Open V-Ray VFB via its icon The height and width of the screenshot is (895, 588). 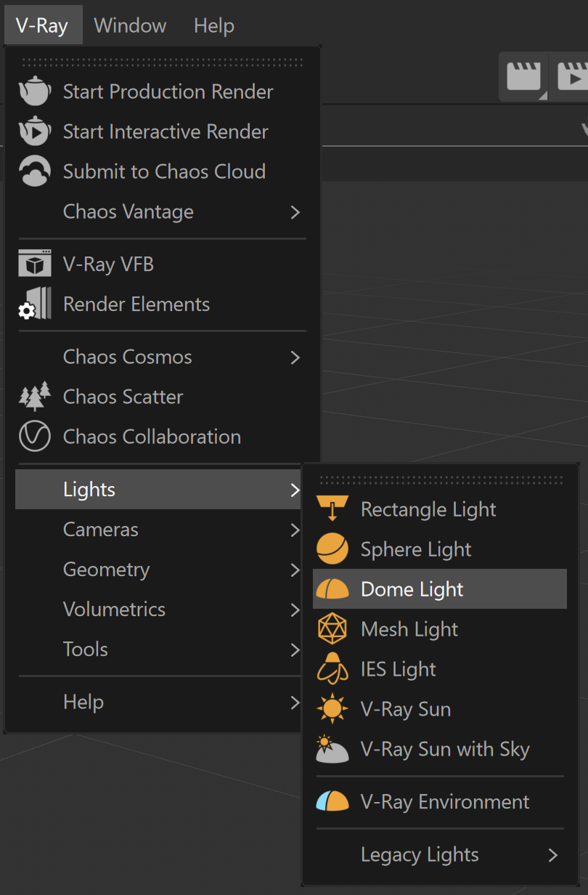[x=34, y=264]
